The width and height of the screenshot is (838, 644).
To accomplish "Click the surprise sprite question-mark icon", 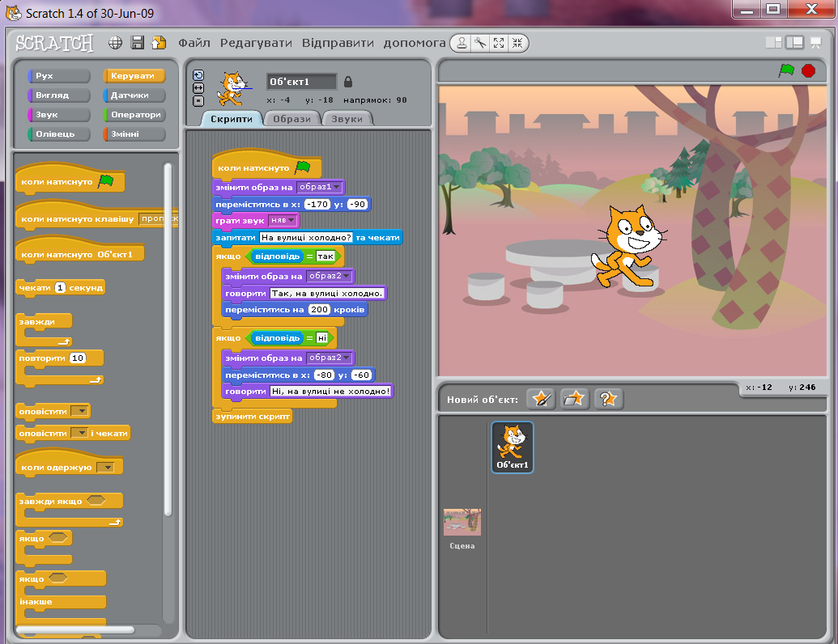I will [x=607, y=399].
